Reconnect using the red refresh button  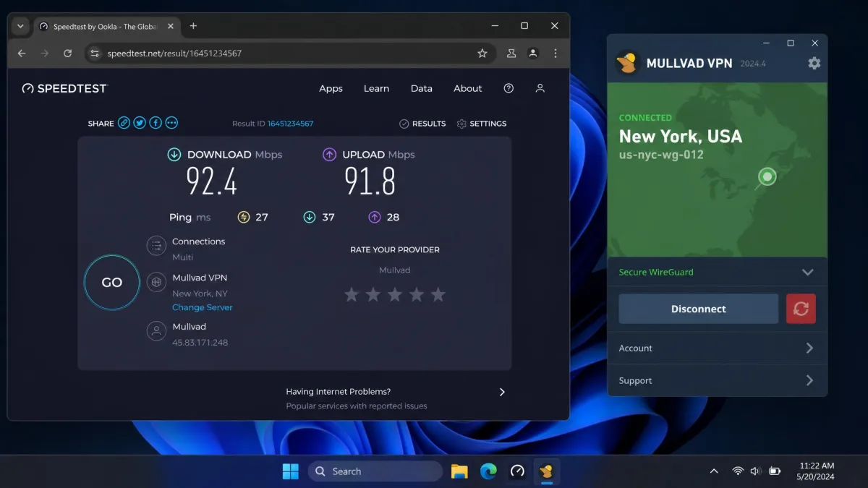point(801,309)
